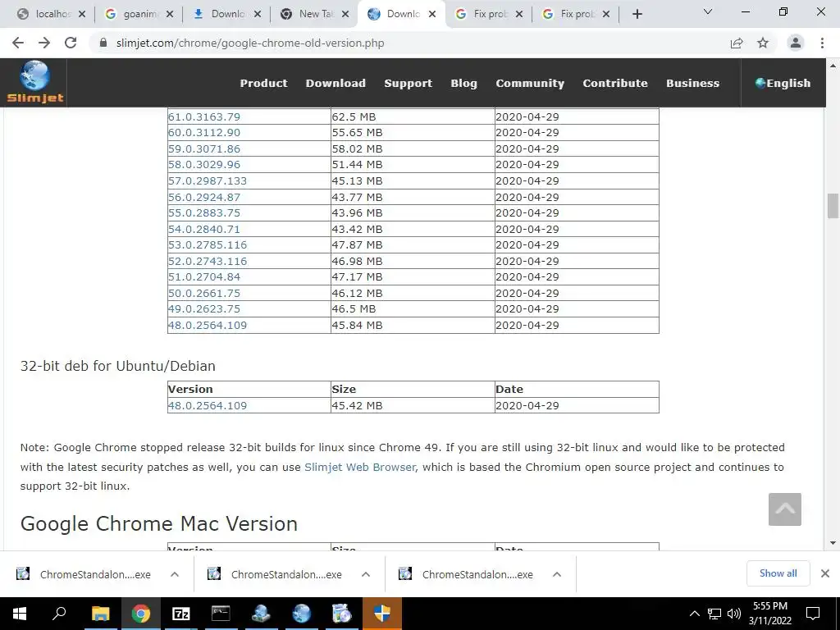The height and width of the screenshot is (630, 840).
Task: Expand options for first ChromeStandalone download
Action: point(174,574)
